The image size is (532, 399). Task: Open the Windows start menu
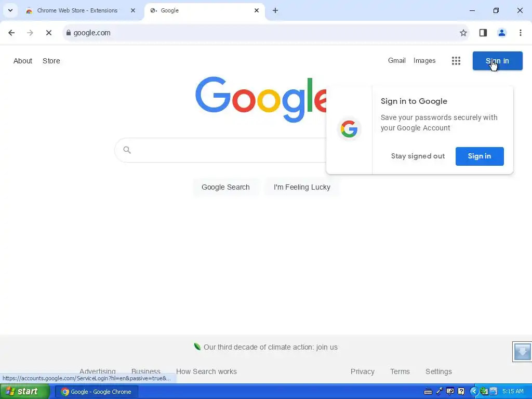24,392
